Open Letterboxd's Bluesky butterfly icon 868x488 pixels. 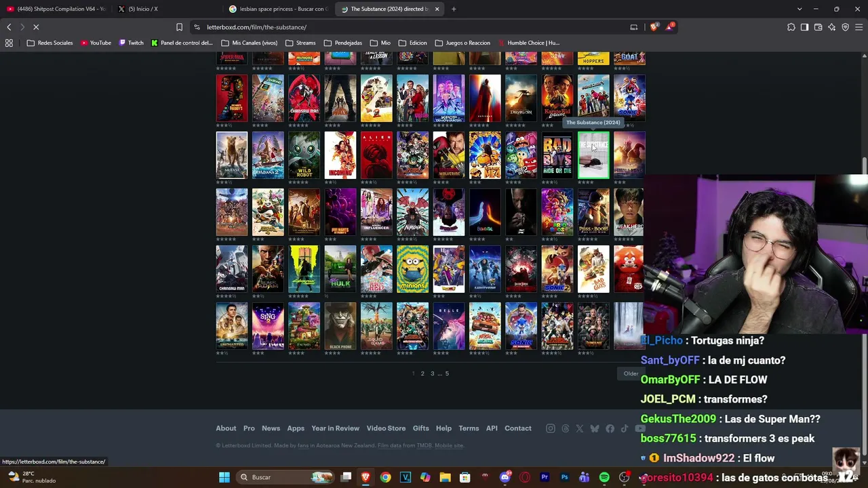(595, 428)
